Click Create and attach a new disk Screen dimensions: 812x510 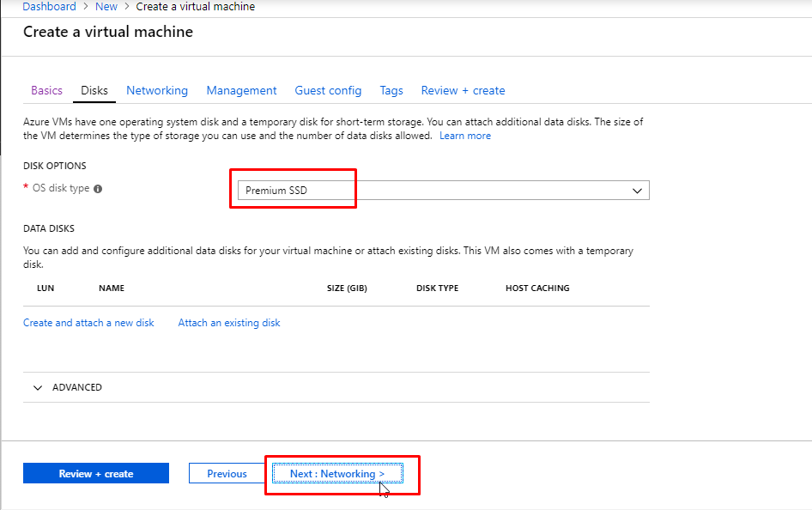pyautogui.click(x=88, y=323)
